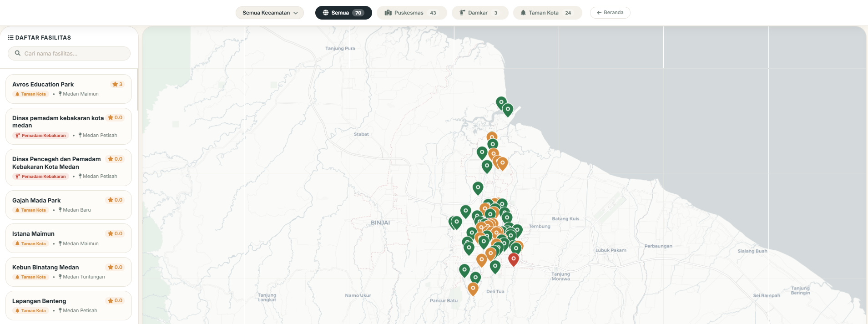Click the star rating on Avros Education Park
868x324 pixels.
pyautogui.click(x=117, y=84)
